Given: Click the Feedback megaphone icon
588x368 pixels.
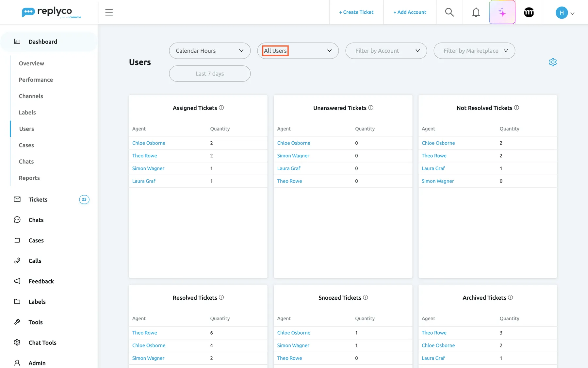Looking at the screenshot, I should coord(17,281).
